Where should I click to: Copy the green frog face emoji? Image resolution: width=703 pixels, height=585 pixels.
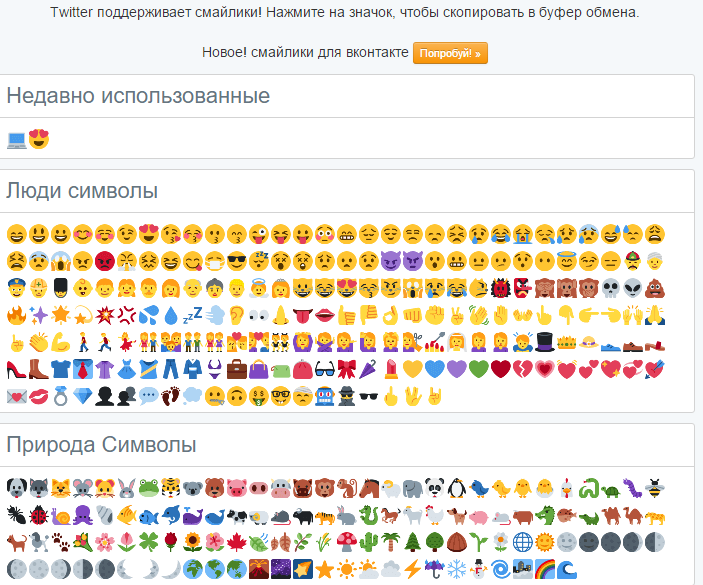coord(148,488)
